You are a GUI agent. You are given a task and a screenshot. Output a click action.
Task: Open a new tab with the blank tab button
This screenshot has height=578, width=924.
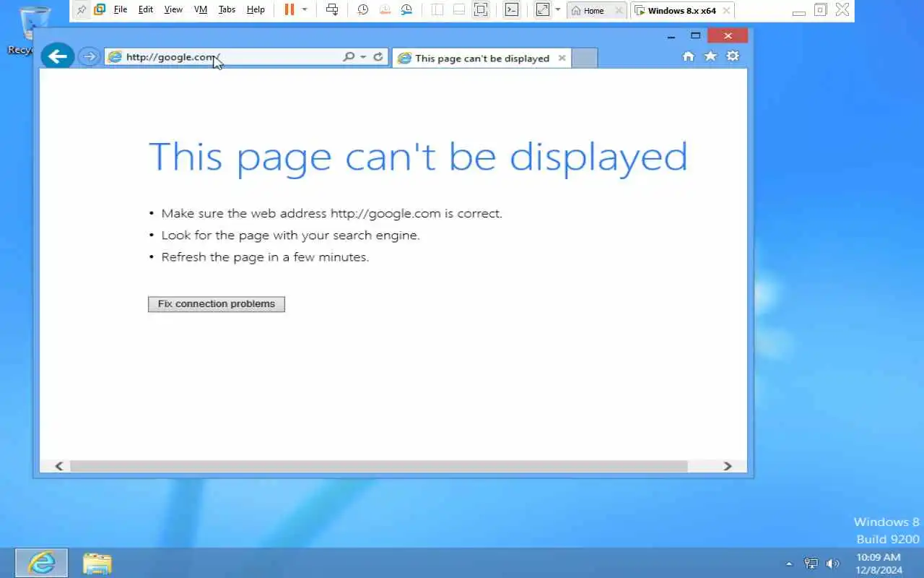(x=585, y=59)
